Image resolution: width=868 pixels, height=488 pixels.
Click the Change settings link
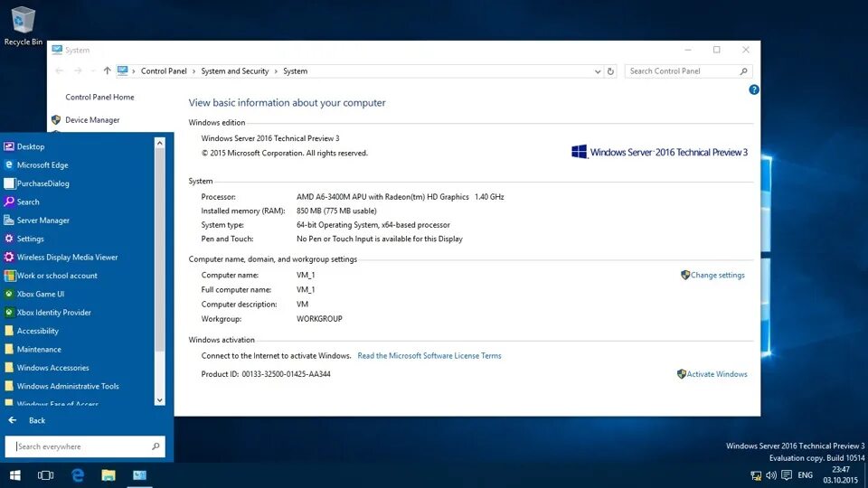point(717,275)
